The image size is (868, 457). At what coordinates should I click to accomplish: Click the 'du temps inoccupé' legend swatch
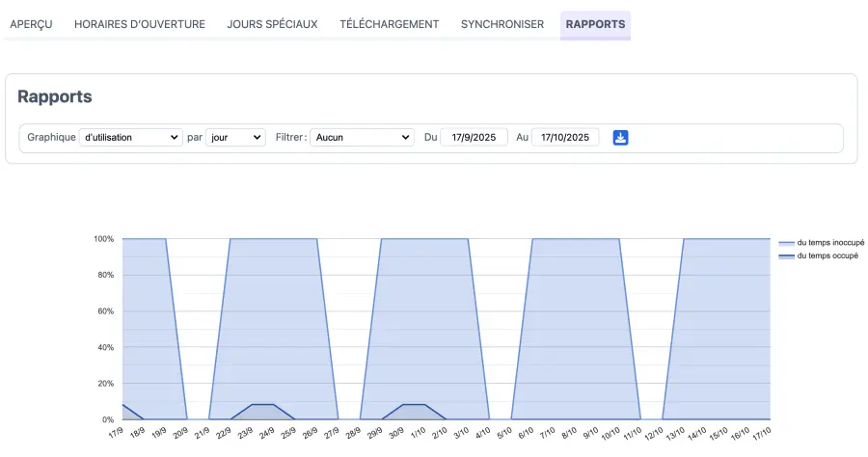786,243
